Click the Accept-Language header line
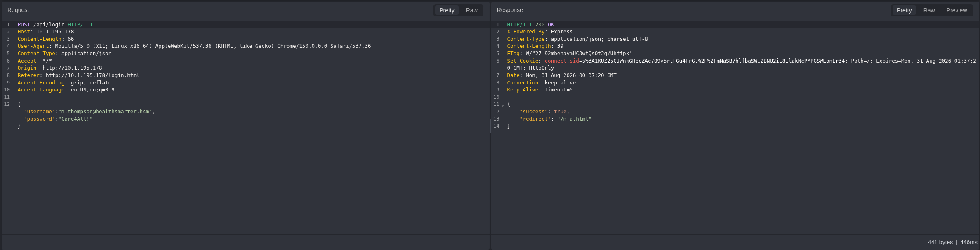 click(x=66, y=90)
